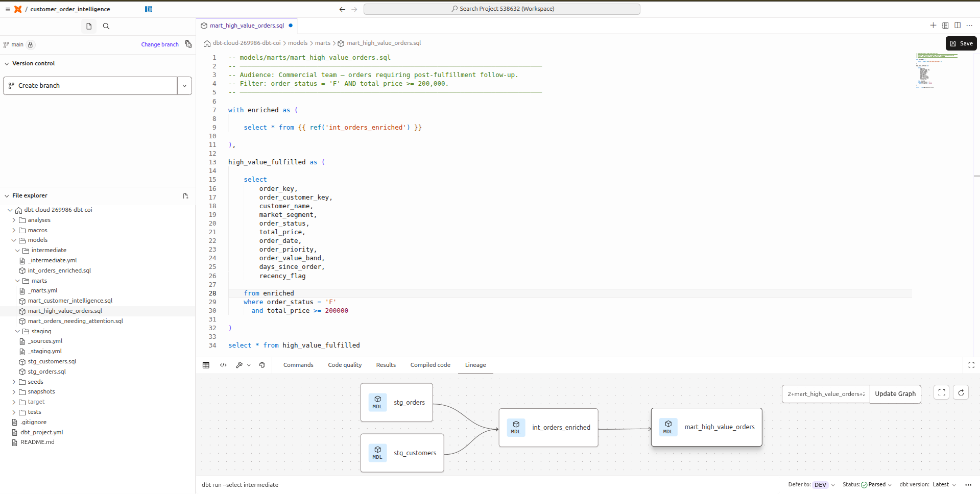Image resolution: width=980 pixels, height=494 pixels.
Task: Click the wrench build icon
Action: tap(239, 365)
